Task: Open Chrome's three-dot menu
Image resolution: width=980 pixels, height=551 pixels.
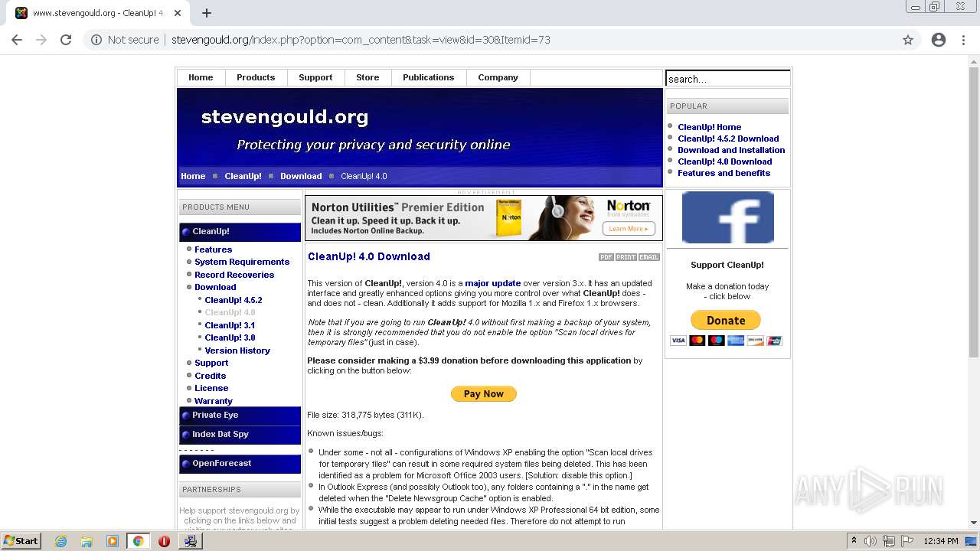Action: [963, 40]
